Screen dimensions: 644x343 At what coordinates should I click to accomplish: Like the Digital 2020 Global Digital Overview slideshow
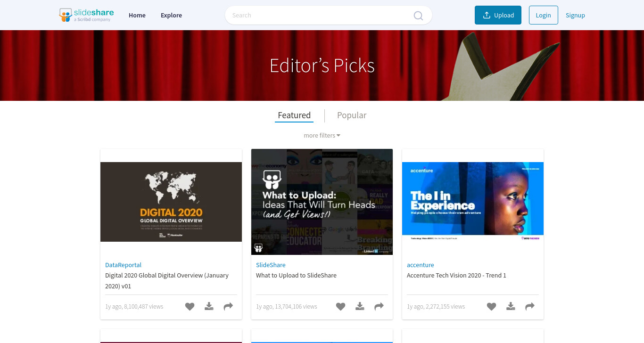[190, 307]
